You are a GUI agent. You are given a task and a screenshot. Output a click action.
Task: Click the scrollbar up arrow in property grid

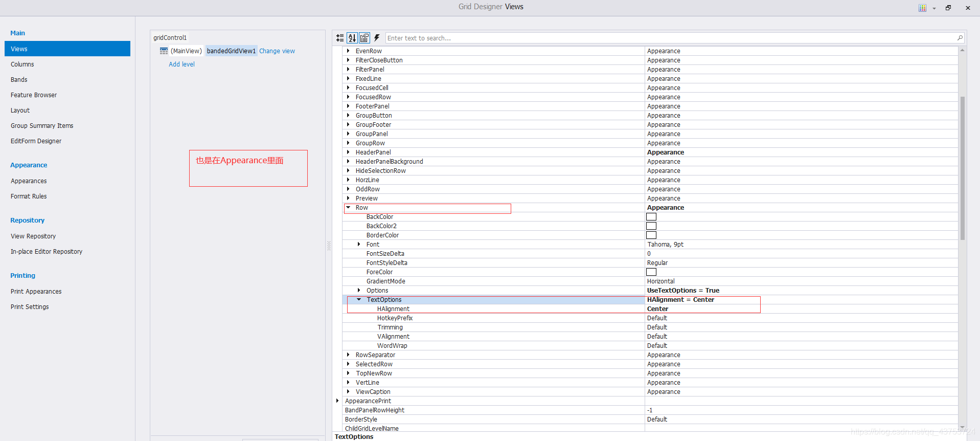(962, 50)
